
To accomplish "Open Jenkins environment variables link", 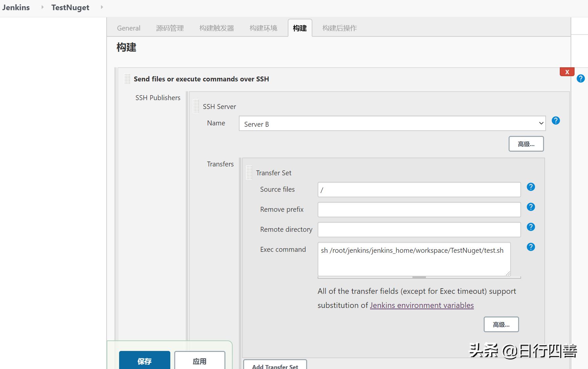I will tap(422, 305).
